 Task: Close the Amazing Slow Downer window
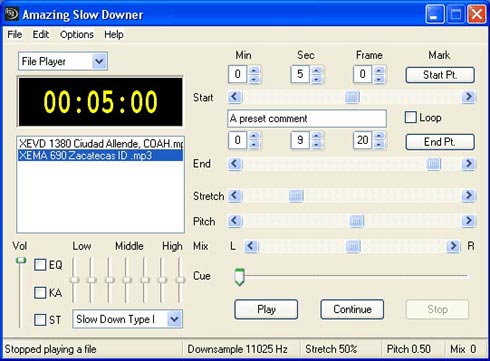click(x=477, y=14)
